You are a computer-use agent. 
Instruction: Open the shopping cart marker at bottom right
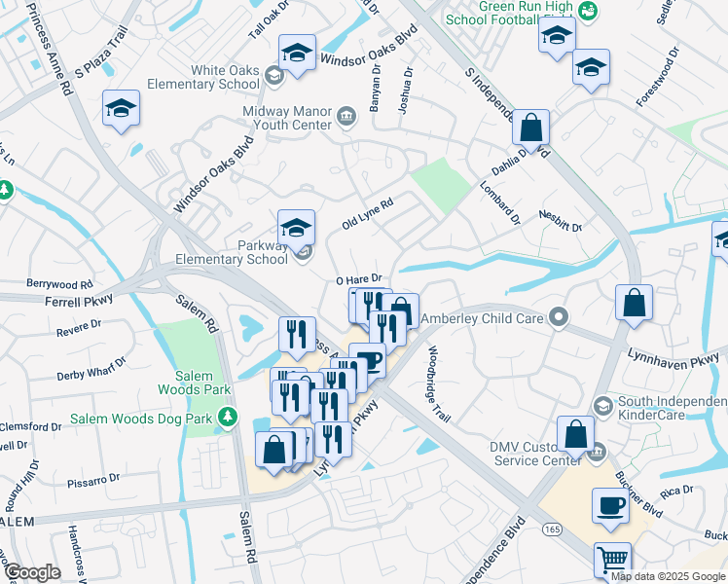pyautogui.click(x=613, y=562)
